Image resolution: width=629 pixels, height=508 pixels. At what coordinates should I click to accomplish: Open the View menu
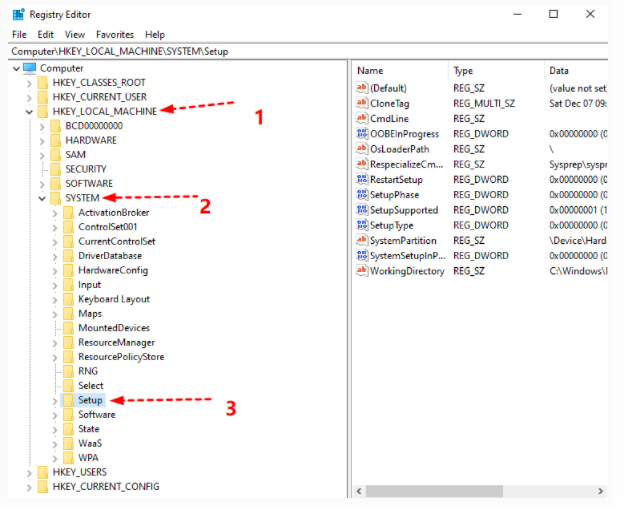coord(75,35)
